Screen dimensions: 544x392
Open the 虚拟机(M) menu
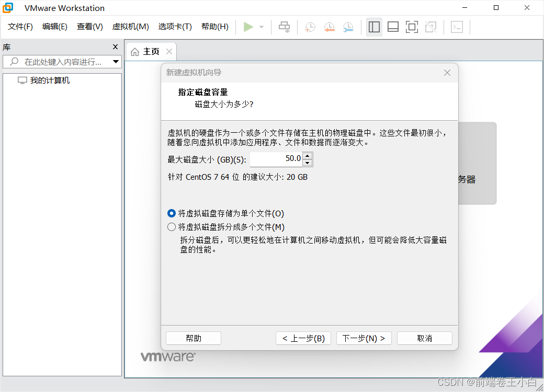point(130,27)
